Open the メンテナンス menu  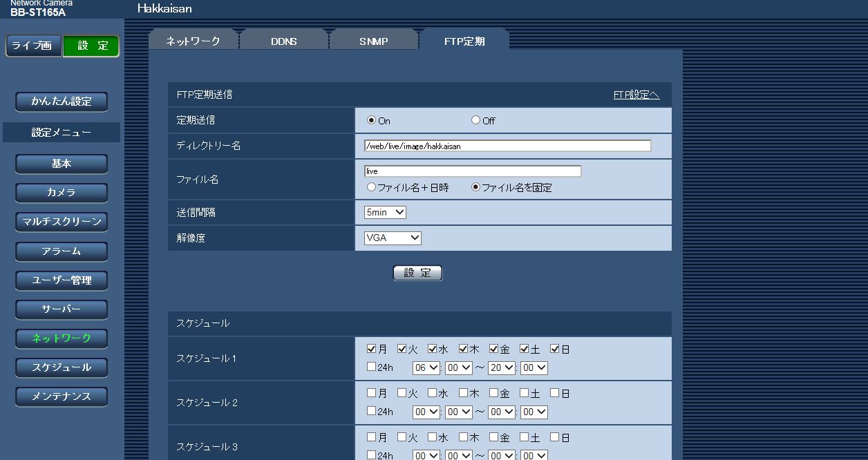(x=62, y=396)
